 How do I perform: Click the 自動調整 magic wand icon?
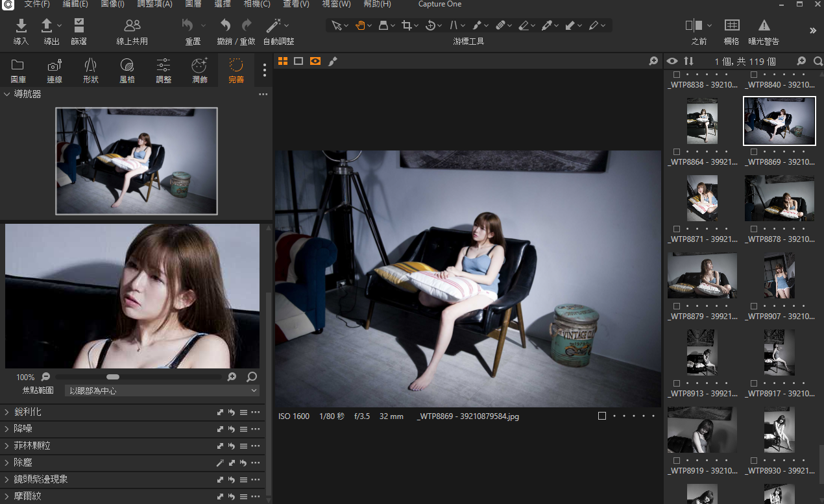pos(274,25)
